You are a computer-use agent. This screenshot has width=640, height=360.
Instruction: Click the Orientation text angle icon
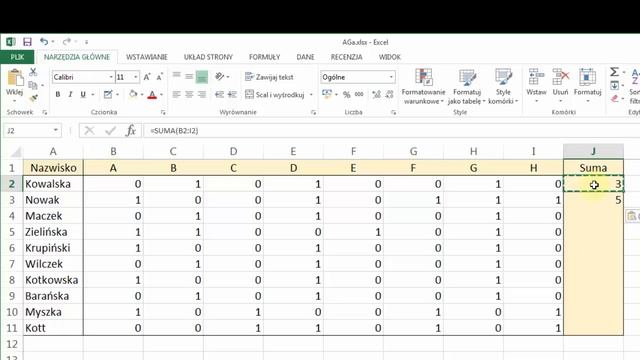(220, 76)
